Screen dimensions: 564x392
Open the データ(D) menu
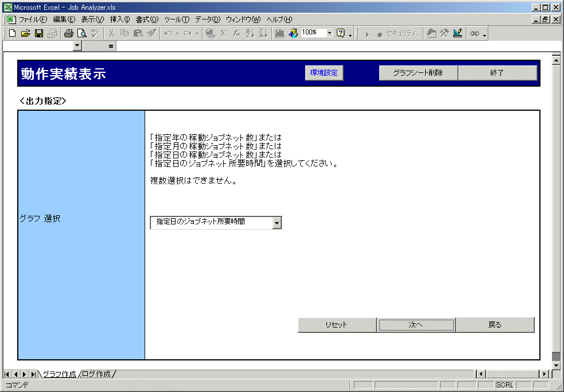[x=208, y=20]
